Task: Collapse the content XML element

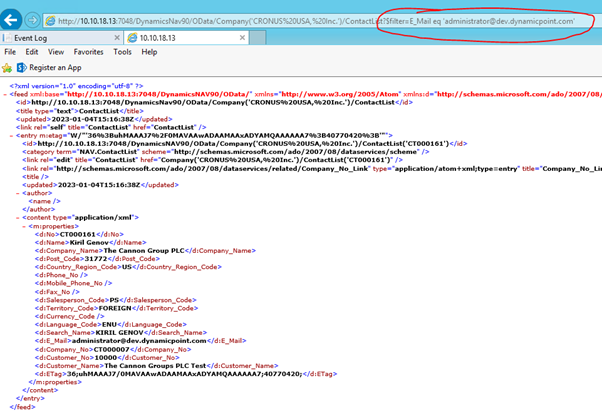Action: click(x=18, y=218)
